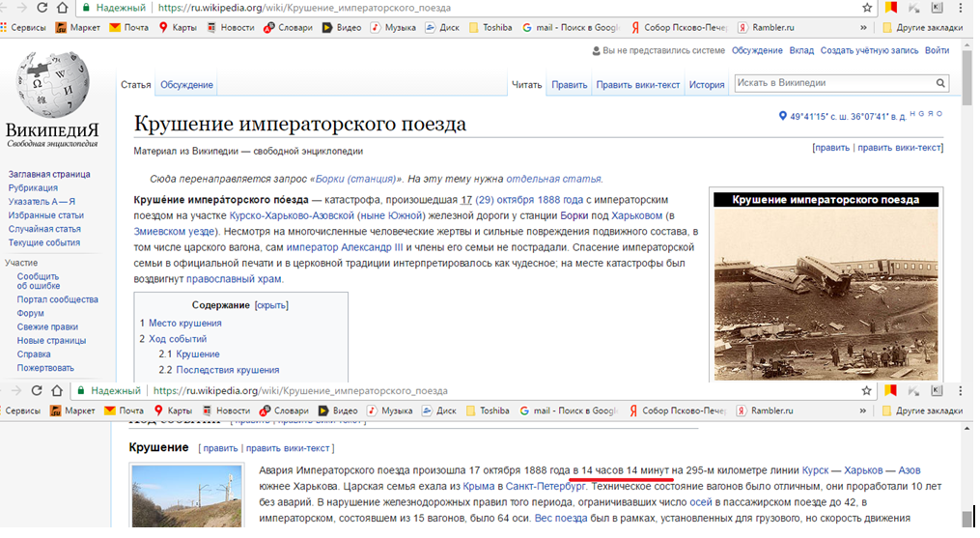
Task: Open Заглавная страница sidebar link
Action: [48, 174]
